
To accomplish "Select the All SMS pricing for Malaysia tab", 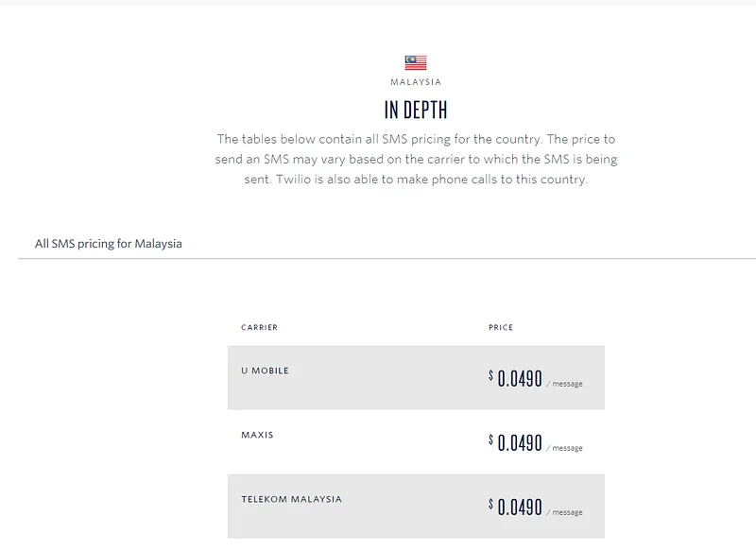I will (x=108, y=244).
